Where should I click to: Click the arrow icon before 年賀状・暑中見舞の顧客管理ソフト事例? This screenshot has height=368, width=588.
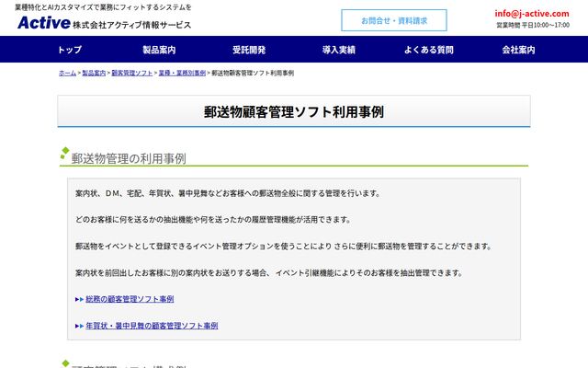tap(79, 326)
